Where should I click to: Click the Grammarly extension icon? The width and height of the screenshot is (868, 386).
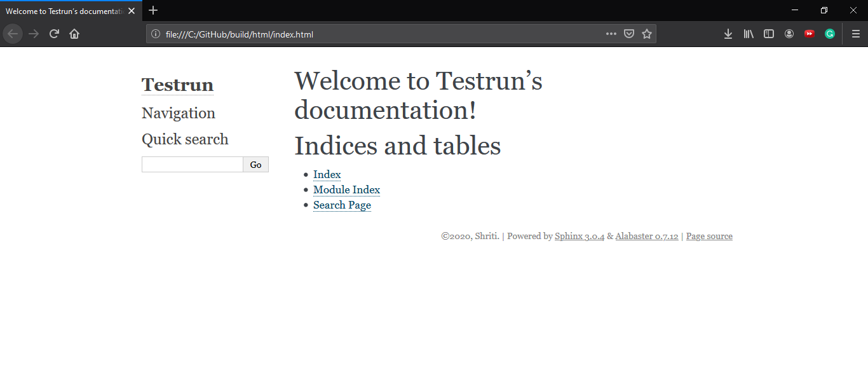(x=830, y=34)
